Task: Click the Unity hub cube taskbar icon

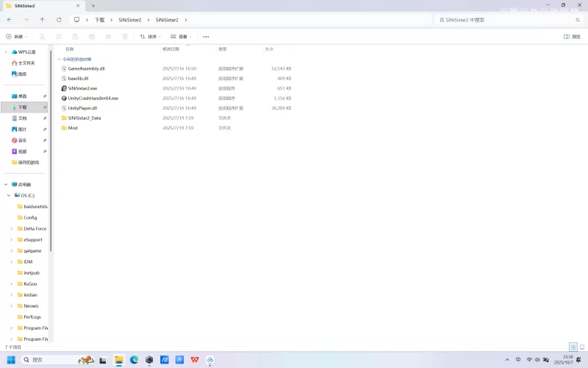Action: 149,360
